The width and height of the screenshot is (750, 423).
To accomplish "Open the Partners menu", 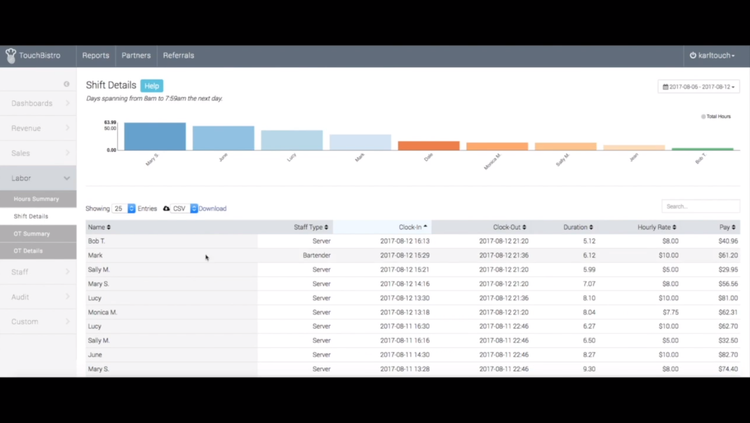I will (136, 56).
